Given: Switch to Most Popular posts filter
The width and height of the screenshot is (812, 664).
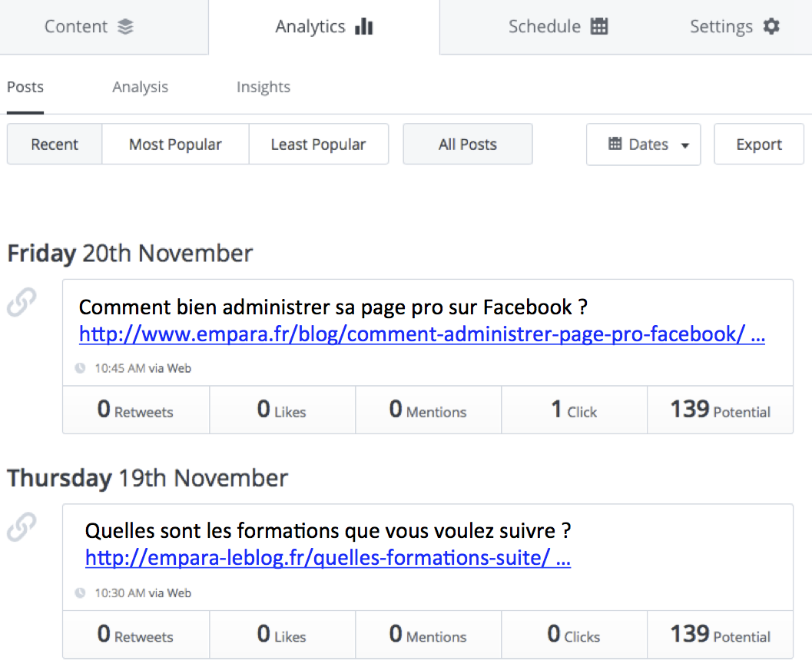Looking at the screenshot, I should pyautogui.click(x=175, y=144).
